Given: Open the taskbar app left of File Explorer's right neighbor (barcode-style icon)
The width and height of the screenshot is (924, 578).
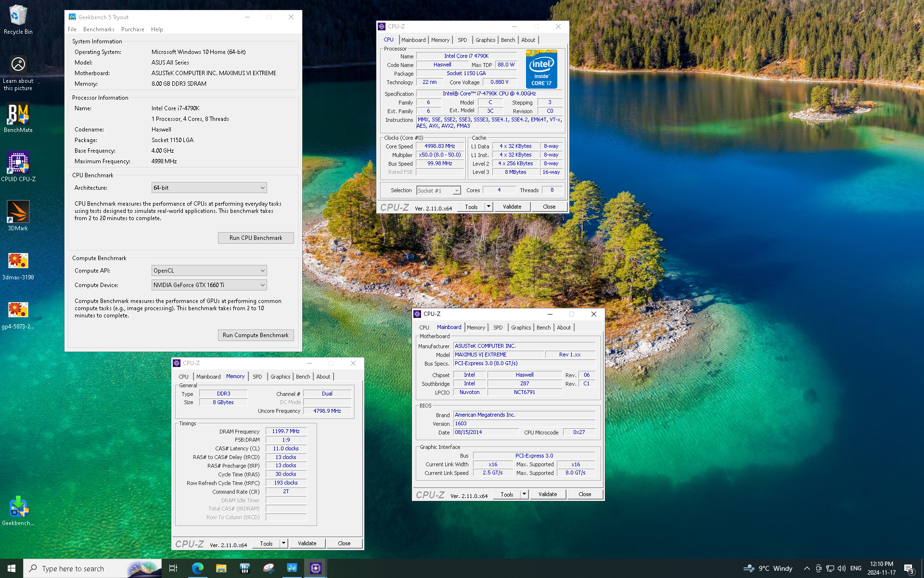Looking at the screenshot, I should coord(244,568).
